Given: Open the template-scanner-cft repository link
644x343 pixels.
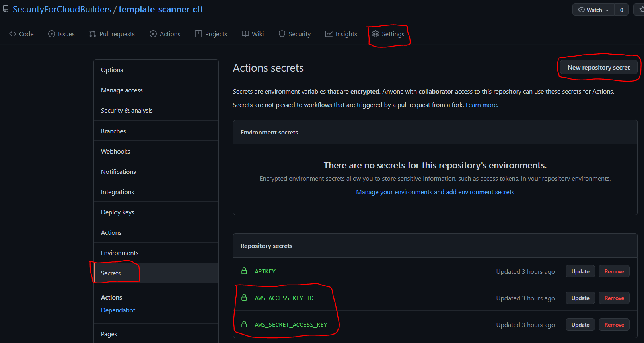Looking at the screenshot, I should pos(161,9).
